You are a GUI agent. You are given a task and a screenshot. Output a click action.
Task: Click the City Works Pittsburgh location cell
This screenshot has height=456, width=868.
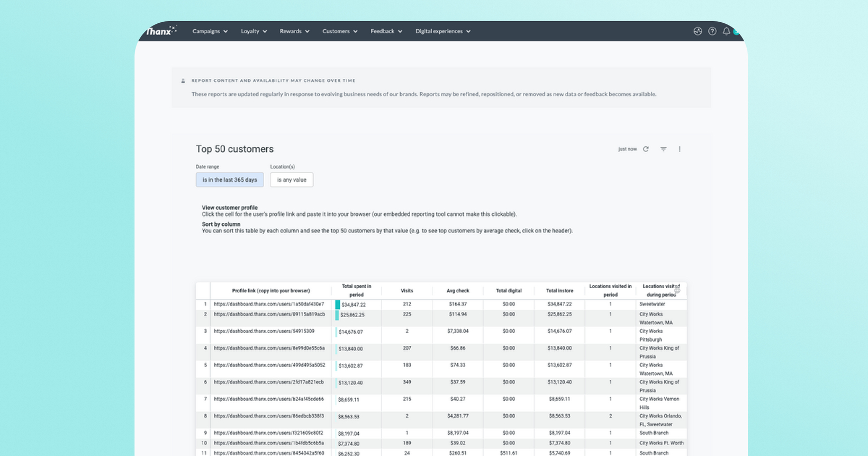662,336
